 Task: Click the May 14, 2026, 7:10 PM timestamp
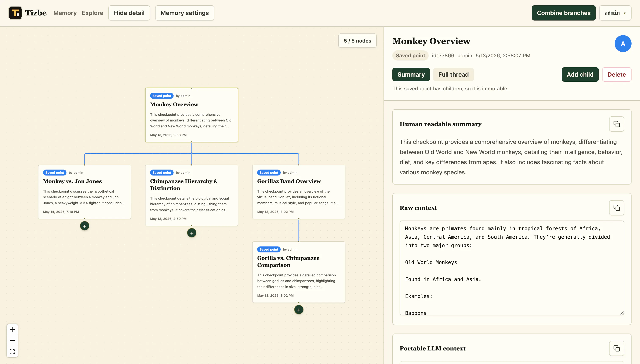61,212
